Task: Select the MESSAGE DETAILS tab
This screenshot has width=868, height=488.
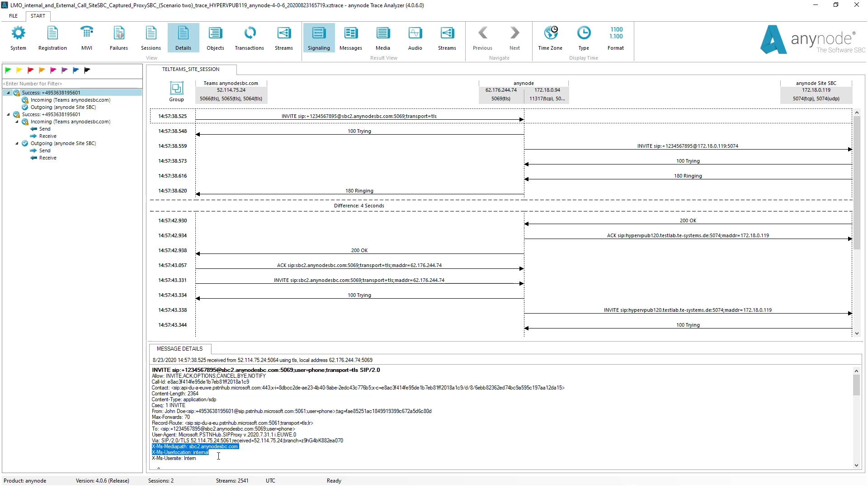Action: [x=179, y=349]
